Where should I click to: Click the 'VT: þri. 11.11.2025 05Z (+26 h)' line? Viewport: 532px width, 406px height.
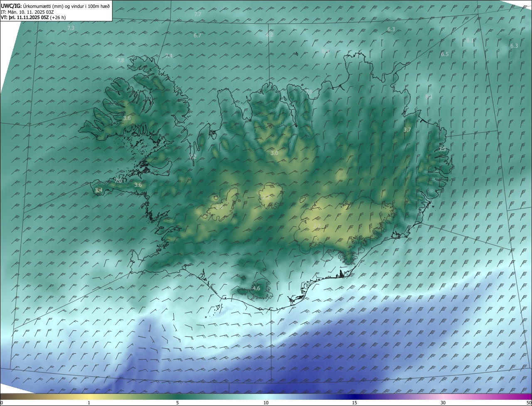click(x=33, y=17)
